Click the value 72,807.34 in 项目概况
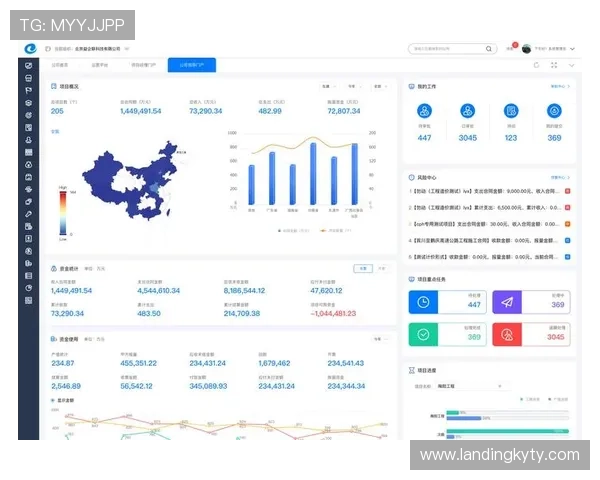 pos(344,111)
